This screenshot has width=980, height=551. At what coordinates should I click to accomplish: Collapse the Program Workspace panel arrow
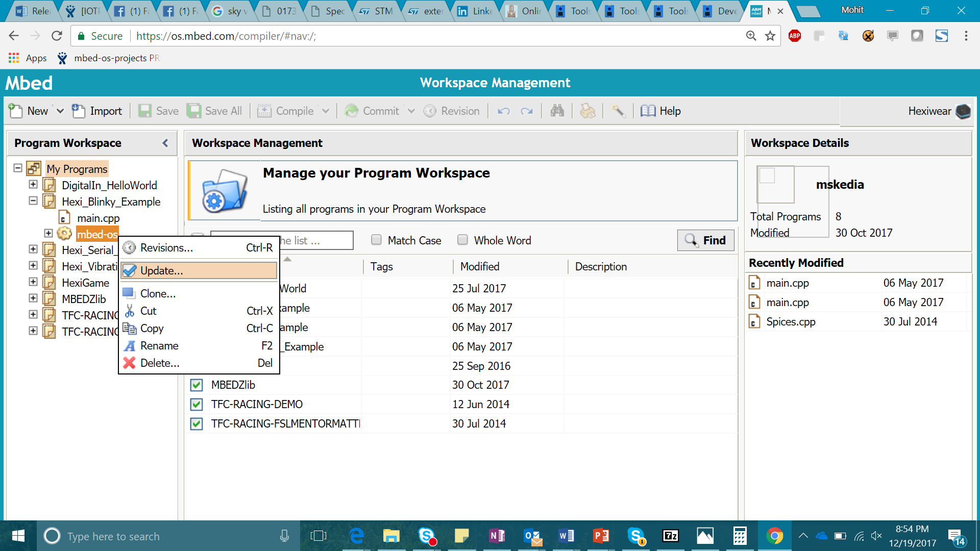[165, 143]
